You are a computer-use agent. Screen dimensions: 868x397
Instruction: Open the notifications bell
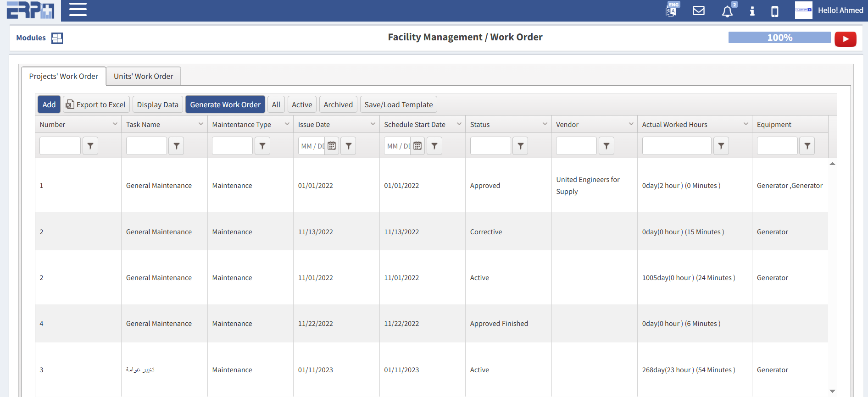(727, 11)
